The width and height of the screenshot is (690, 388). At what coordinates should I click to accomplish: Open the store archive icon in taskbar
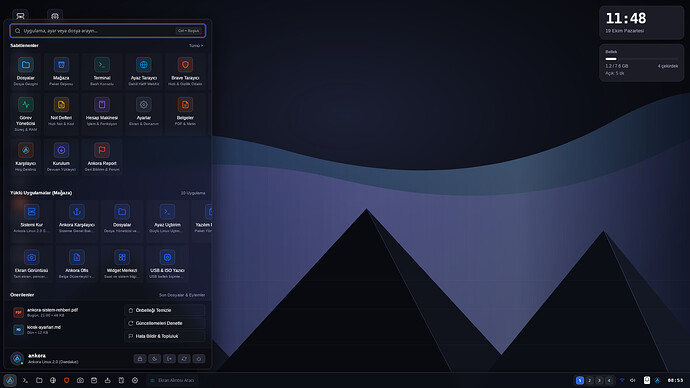tap(94, 381)
